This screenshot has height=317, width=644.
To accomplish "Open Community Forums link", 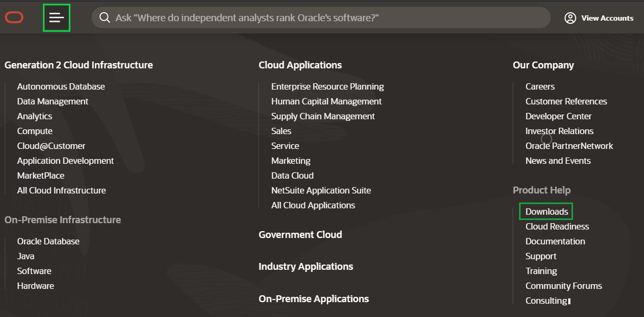I will pos(563,286).
